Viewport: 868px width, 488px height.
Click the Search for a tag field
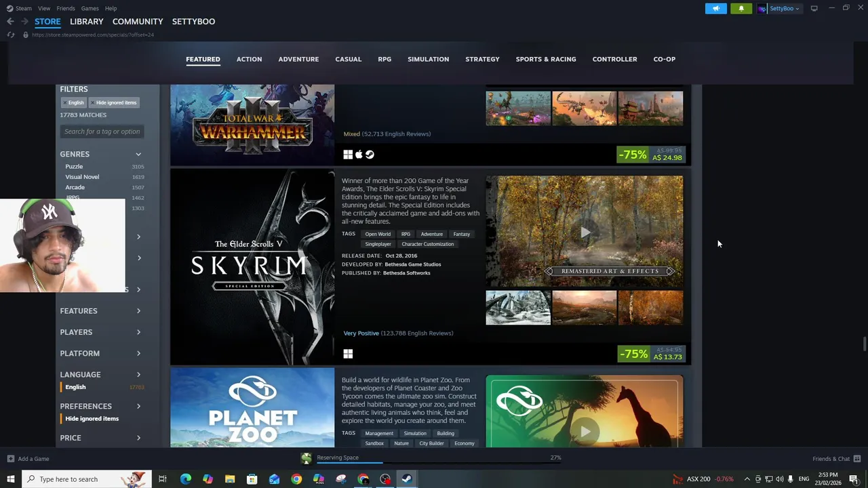pyautogui.click(x=102, y=131)
